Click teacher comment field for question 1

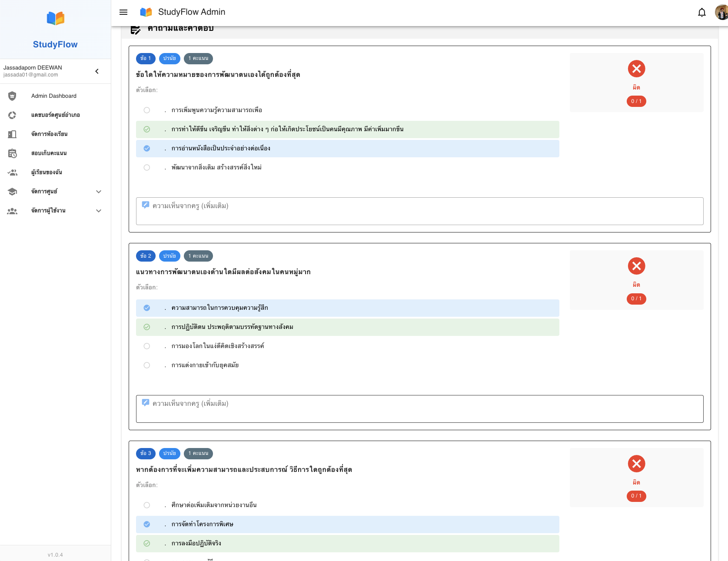419,211
